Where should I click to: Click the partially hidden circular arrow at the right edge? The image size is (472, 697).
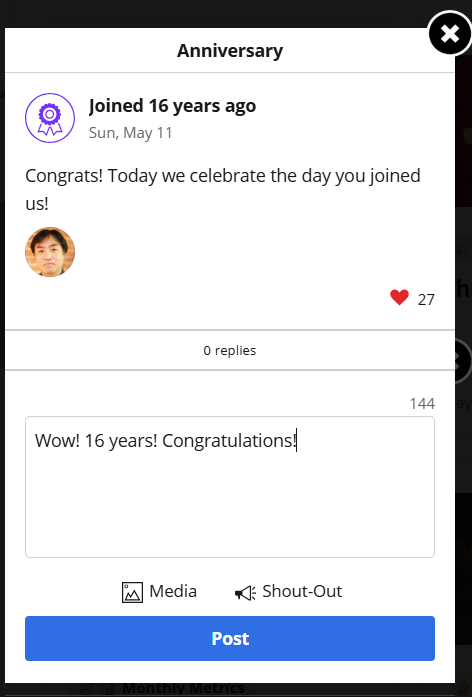click(x=463, y=361)
